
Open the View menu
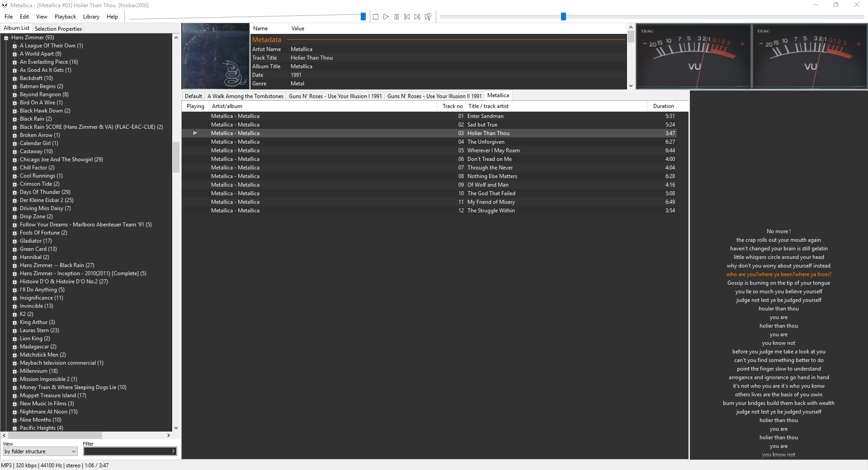click(42, 17)
